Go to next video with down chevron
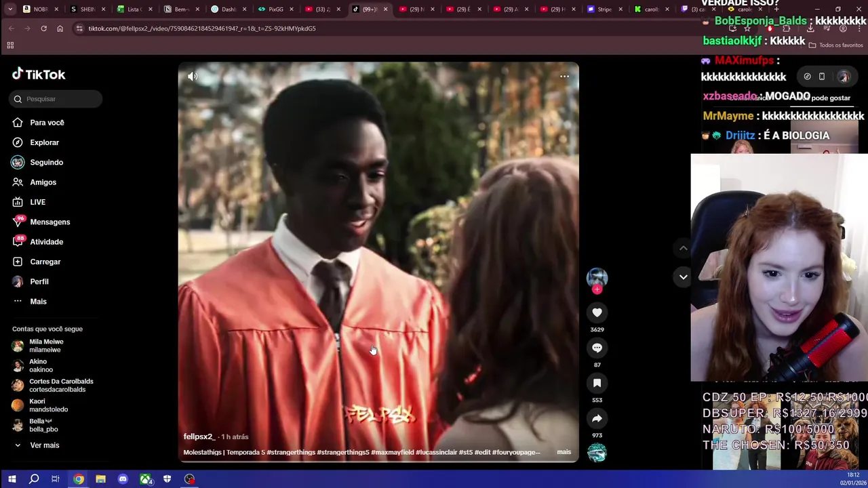The image size is (868, 488). pos(683,277)
